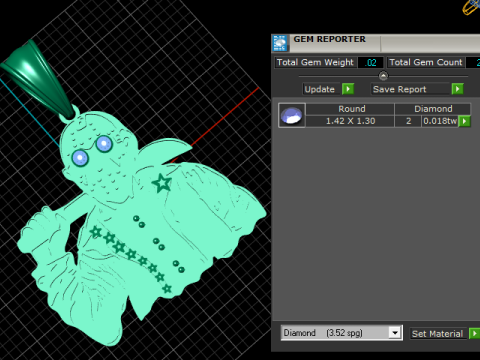Viewport: 480px width, 360px height.
Task: Select the round gem thumbnail
Action: pos(292,115)
